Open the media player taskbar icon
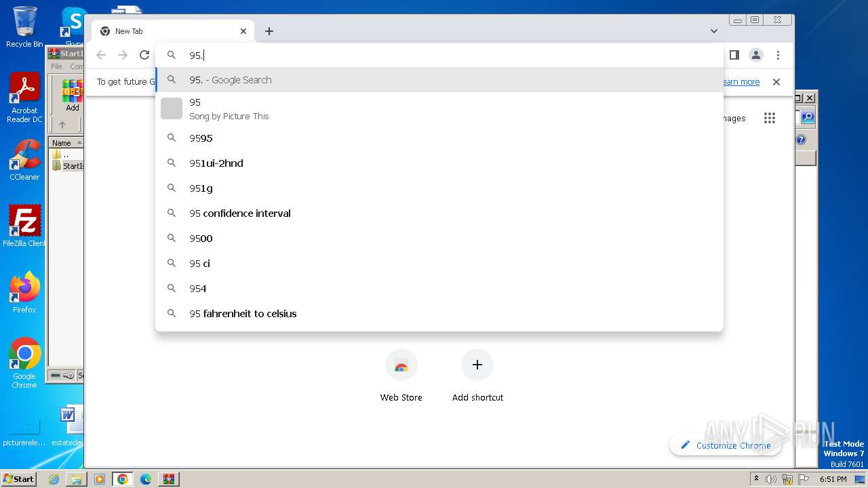 point(100,479)
